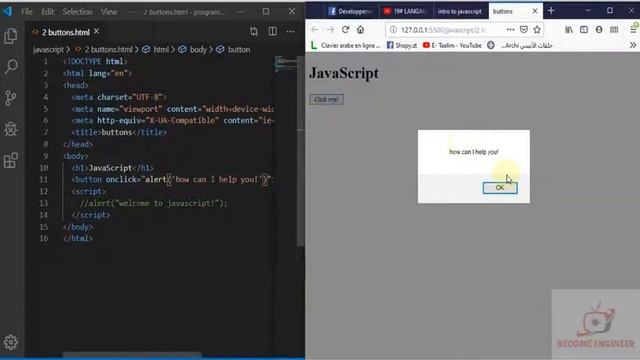Close the 2 buttons.html editor tab
Image resolution: width=640 pixels, height=360 pixels.
pyautogui.click(x=96, y=31)
